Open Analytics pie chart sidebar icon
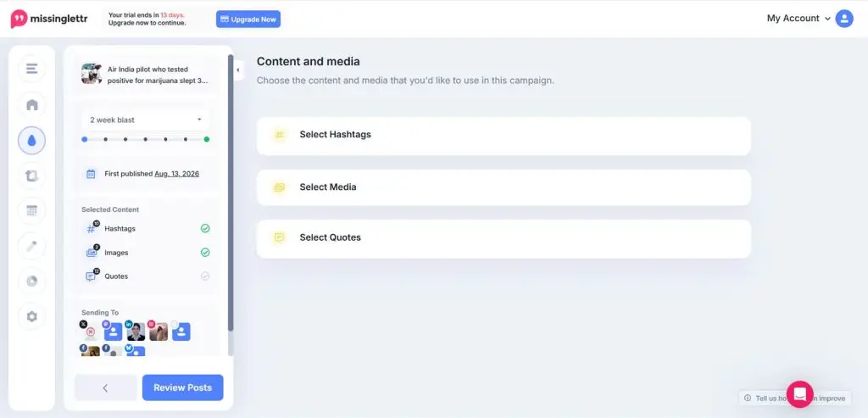868x418 pixels. click(31, 281)
